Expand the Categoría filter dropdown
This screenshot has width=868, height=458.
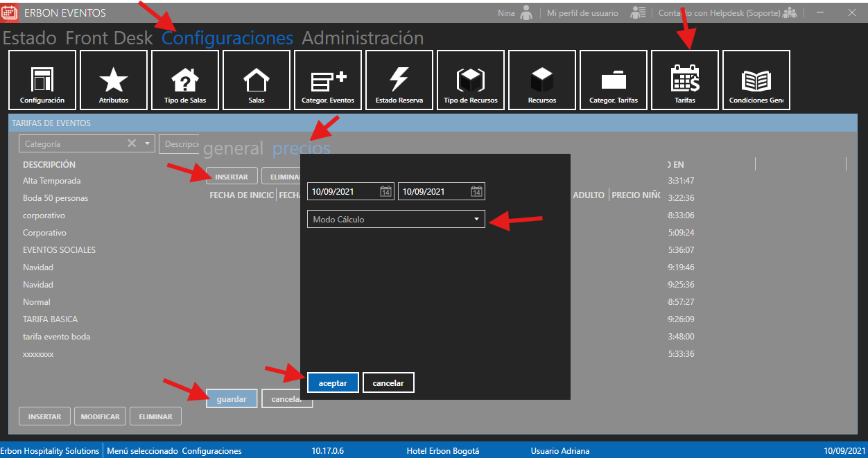tap(147, 143)
